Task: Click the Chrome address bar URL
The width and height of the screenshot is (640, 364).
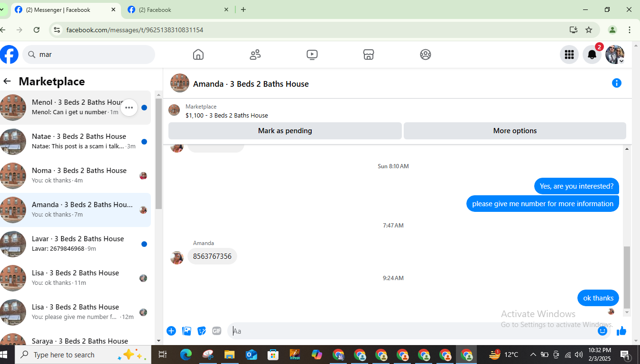Action: point(135,30)
